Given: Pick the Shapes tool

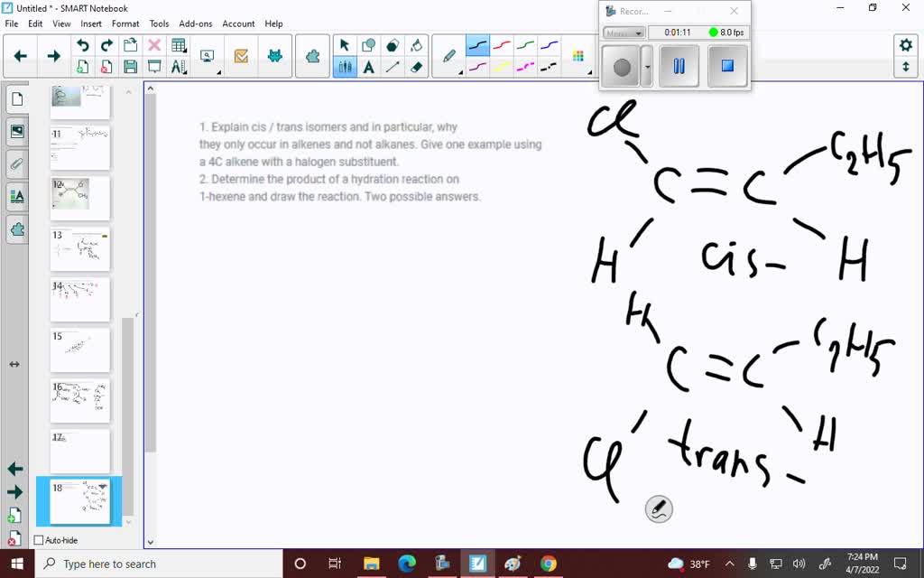Looking at the screenshot, I should [x=369, y=44].
